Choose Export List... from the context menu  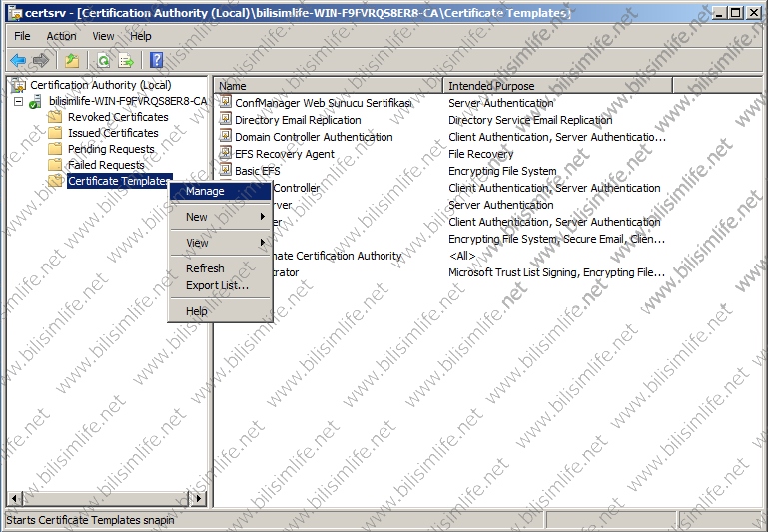(x=220, y=285)
